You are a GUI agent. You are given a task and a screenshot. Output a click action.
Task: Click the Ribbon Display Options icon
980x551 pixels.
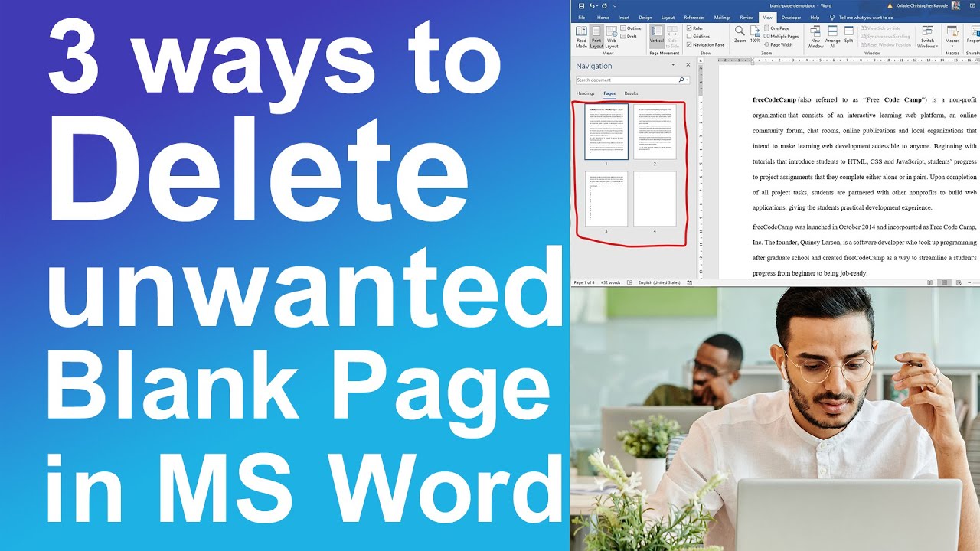[974, 5]
